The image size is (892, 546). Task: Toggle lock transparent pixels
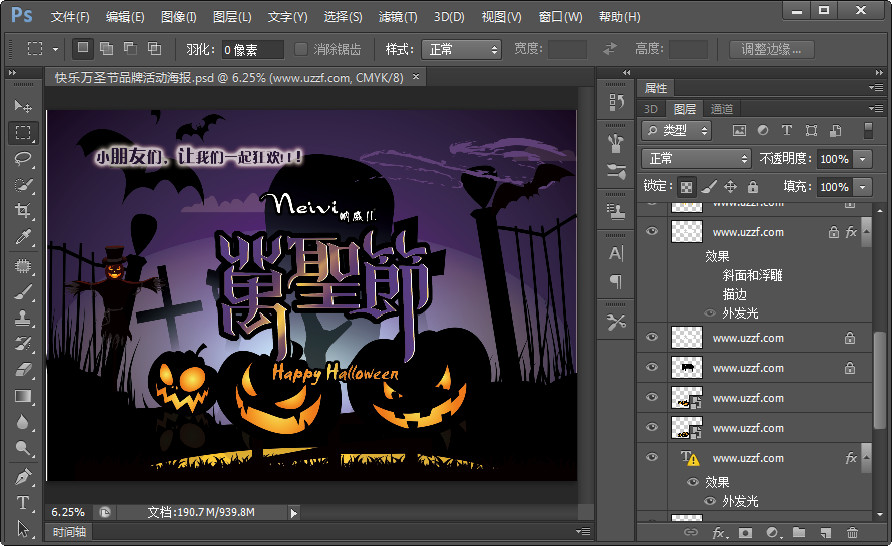pyautogui.click(x=686, y=187)
